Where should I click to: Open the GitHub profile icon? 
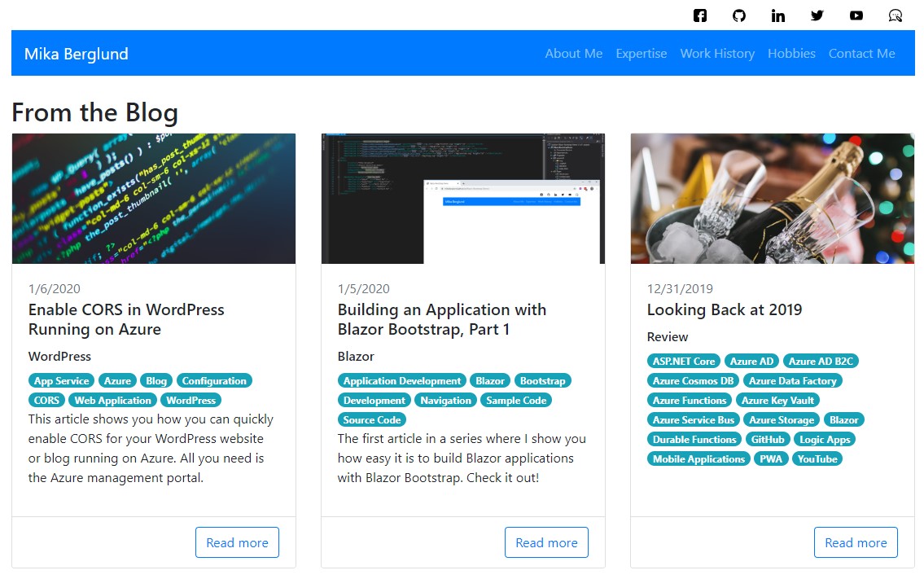[x=739, y=15]
